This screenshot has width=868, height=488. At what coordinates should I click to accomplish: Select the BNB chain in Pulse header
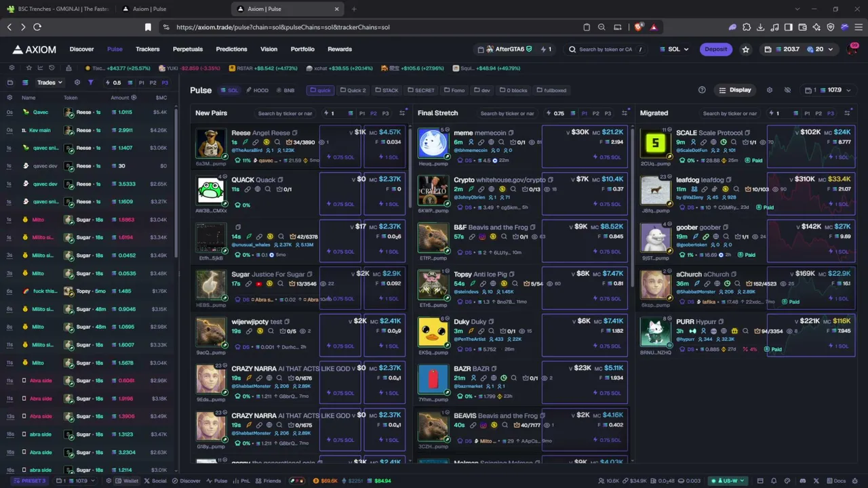[285, 90]
